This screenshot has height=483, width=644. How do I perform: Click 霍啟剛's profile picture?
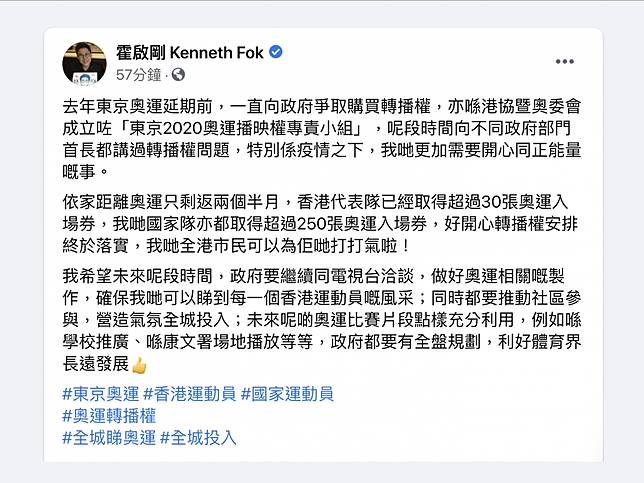[x=84, y=63]
